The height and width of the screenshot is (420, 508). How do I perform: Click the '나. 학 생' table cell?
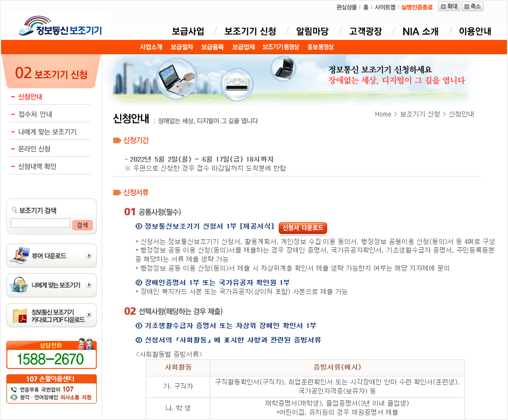[178, 408]
